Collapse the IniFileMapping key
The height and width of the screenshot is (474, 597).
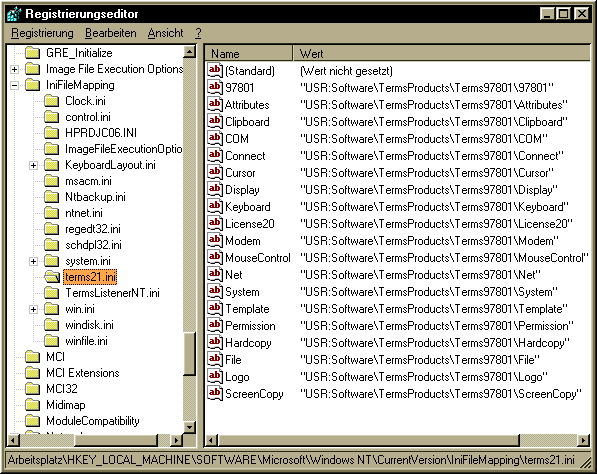point(14,85)
